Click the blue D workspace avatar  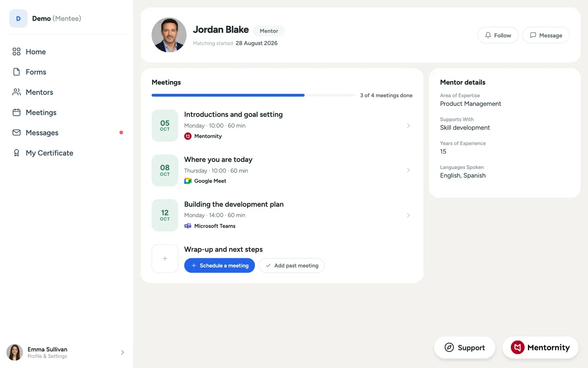pos(18,18)
